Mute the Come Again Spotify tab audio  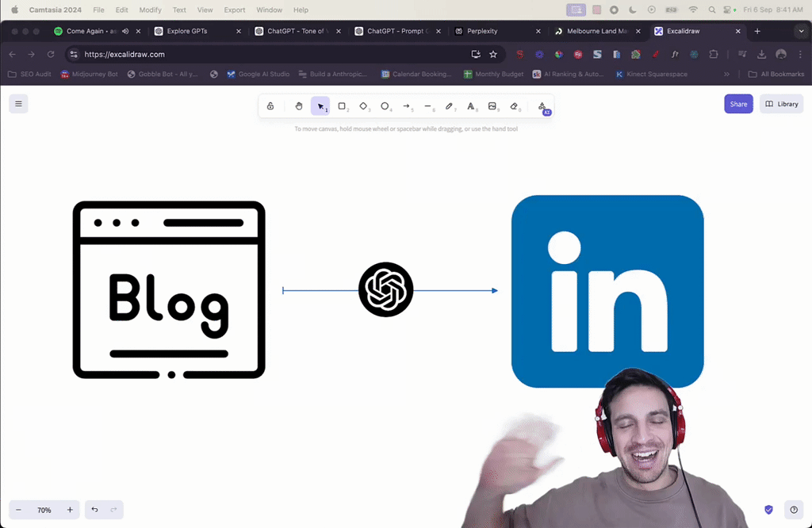click(125, 31)
